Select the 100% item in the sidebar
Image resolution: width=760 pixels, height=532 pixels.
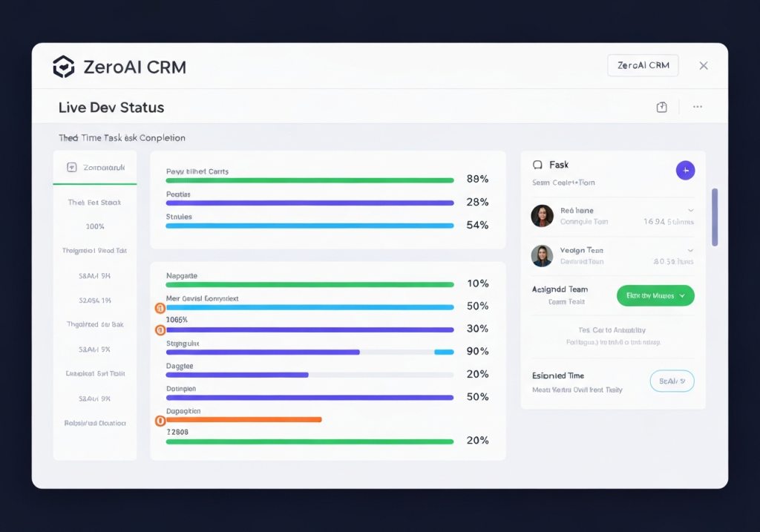(x=95, y=226)
